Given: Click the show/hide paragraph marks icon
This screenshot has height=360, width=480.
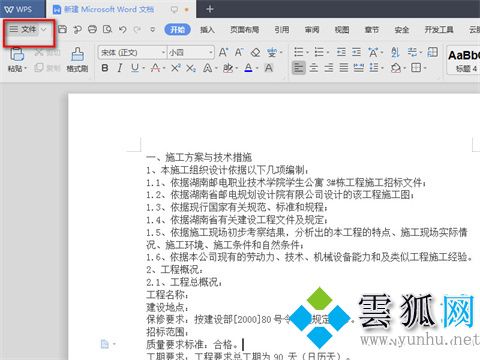Looking at the screenshot, I should point(412,52).
